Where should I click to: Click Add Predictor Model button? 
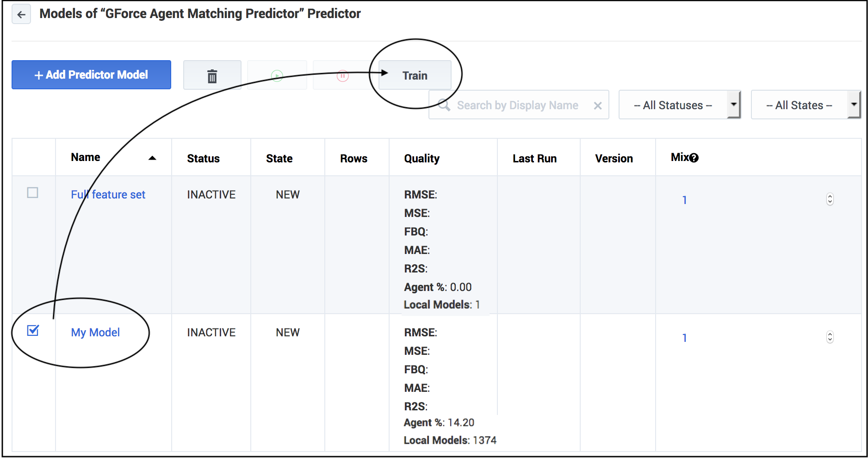91,75
